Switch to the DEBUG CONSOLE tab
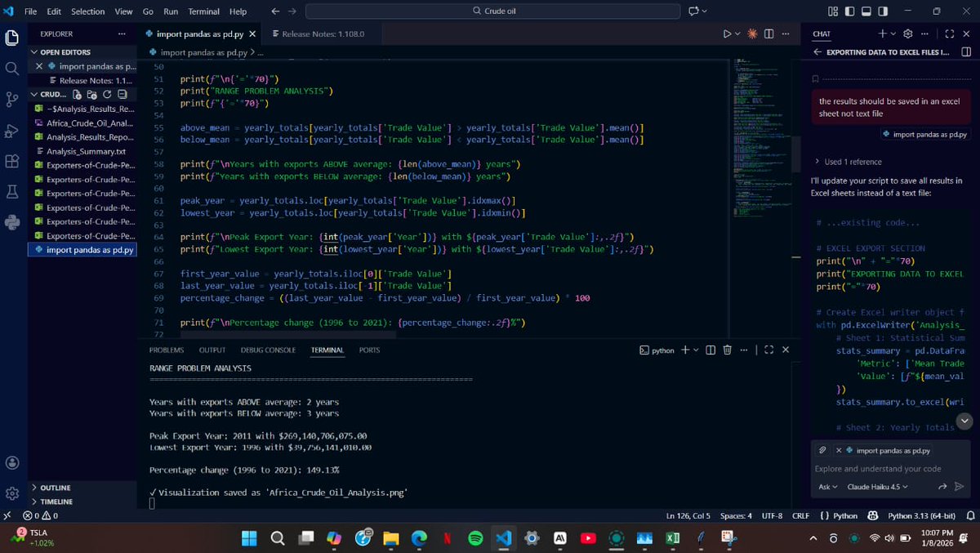This screenshot has width=980, height=553. 268,350
